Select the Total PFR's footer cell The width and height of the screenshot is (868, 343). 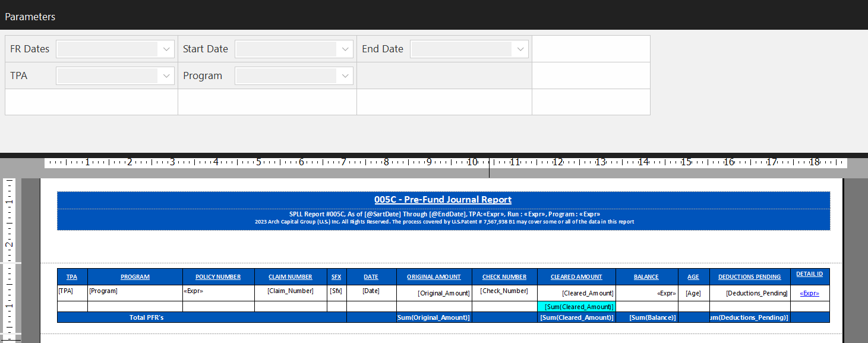coord(202,317)
